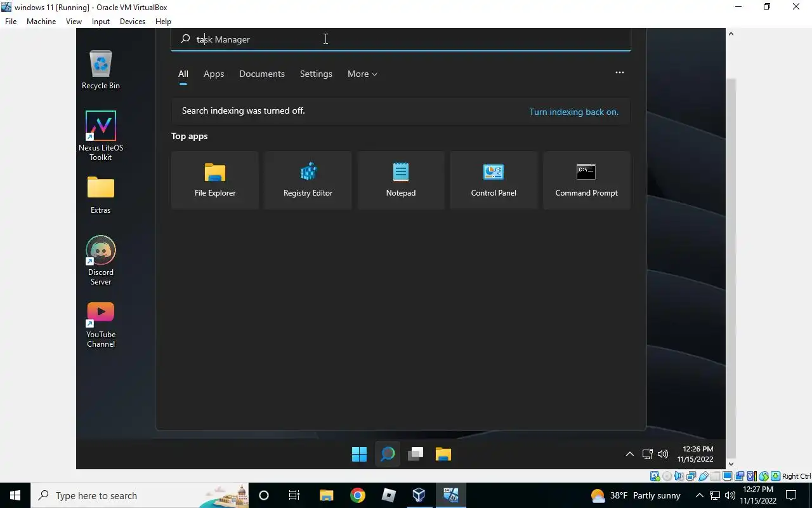The height and width of the screenshot is (508, 812).
Task: Click the VirtualBox USB devices indicator
Action: (703, 476)
